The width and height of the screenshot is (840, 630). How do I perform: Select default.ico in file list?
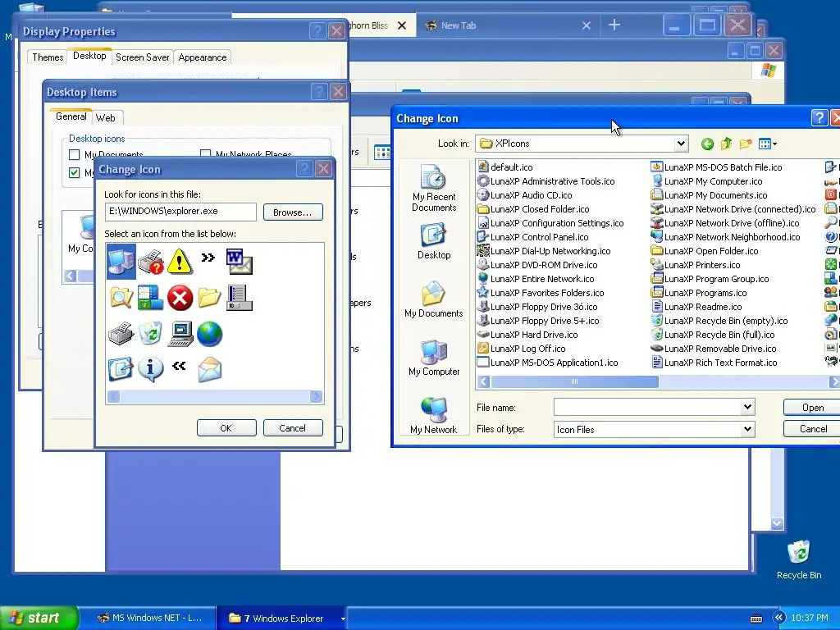click(x=504, y=167)
